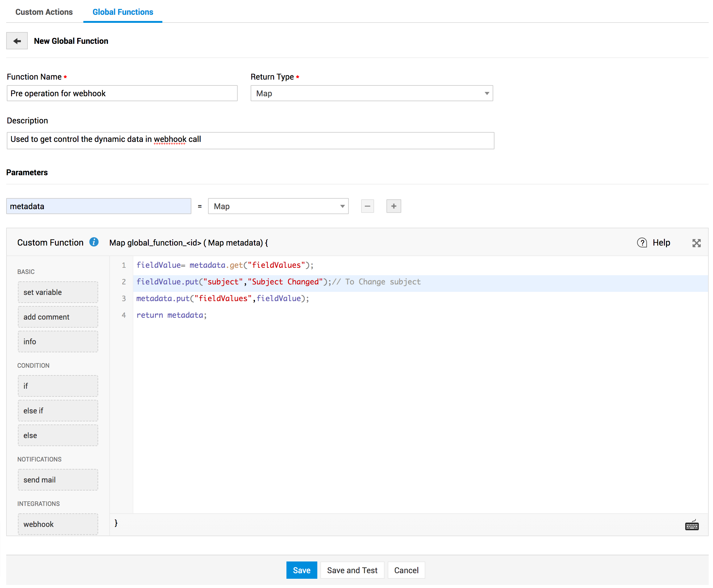This screenshot has height=588, width=713.
Task: Click the keyboard shortcuts icon
Action: click(691, 525)
